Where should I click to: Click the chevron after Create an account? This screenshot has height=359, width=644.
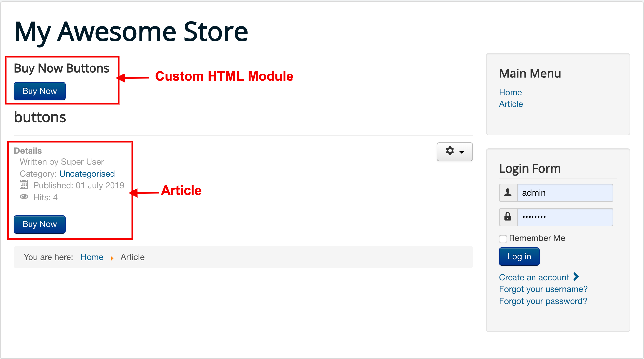pos(576,277)
